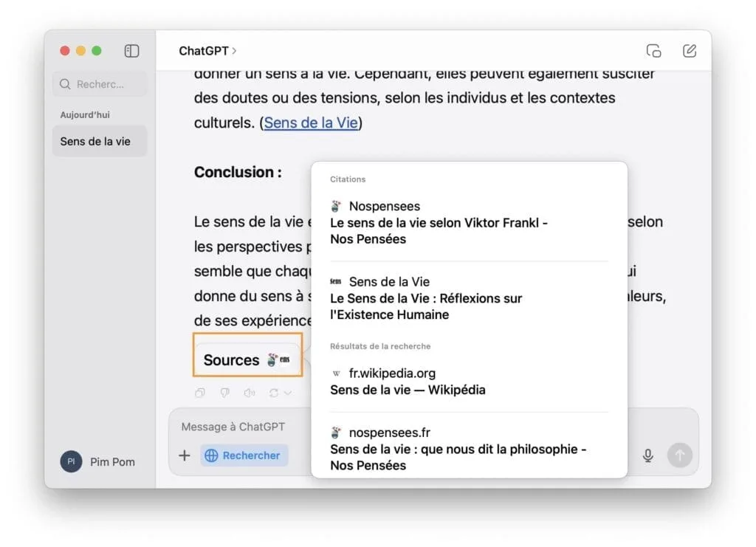Start a new chat with compose icon
Viewport: 756px width, 547px height.
690,51
